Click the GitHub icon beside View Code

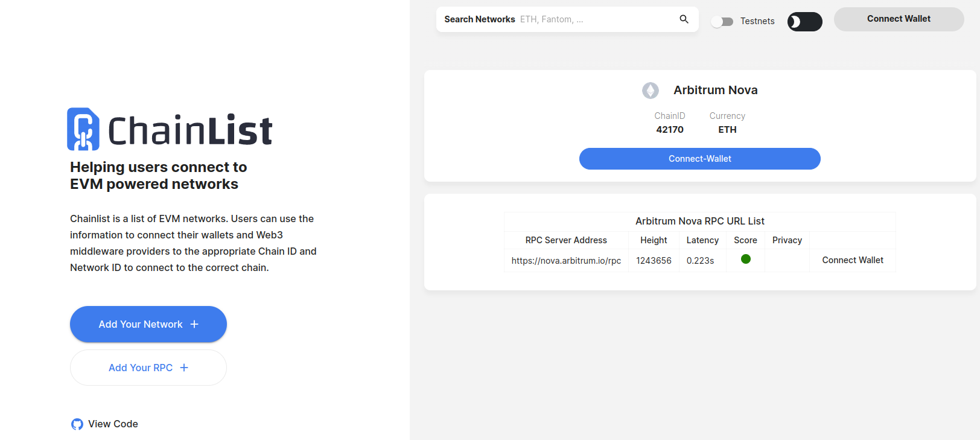click(77, 424)
